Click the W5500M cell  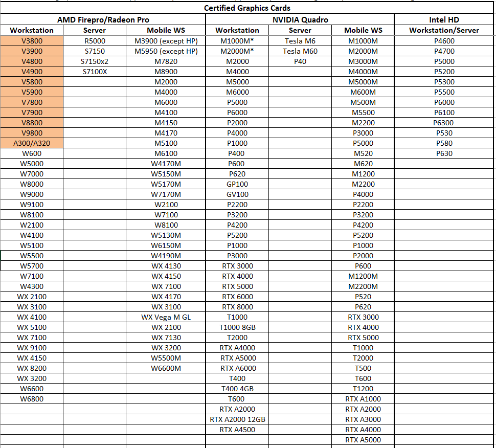[166, 358]
